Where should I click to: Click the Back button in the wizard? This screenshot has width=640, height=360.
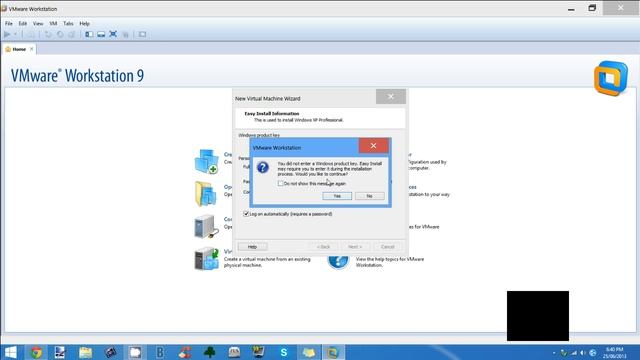(323, 247)
